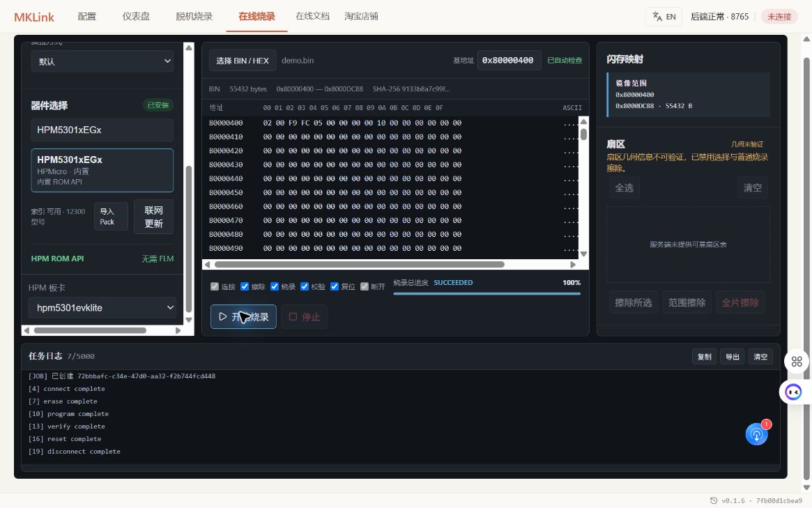Open the hpm5301evklite board dropdown
The width and height of the screenshot is (812, 508).
102,307
